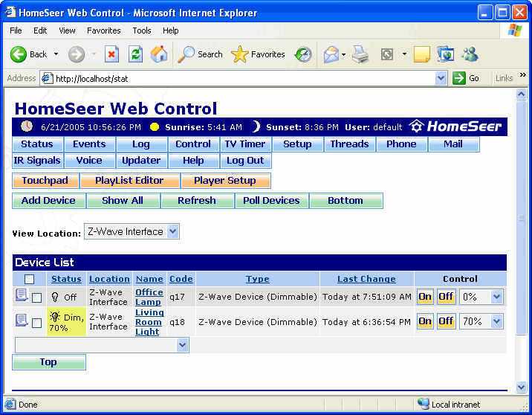Check the Office Lamp row checkbox
532x415 pixels.
click(36, 297)
